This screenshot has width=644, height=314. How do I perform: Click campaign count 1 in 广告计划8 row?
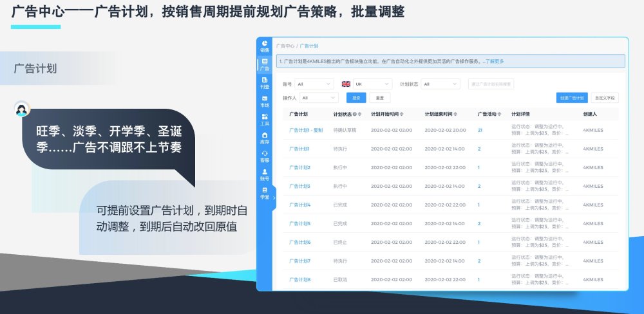coord(479,279)
